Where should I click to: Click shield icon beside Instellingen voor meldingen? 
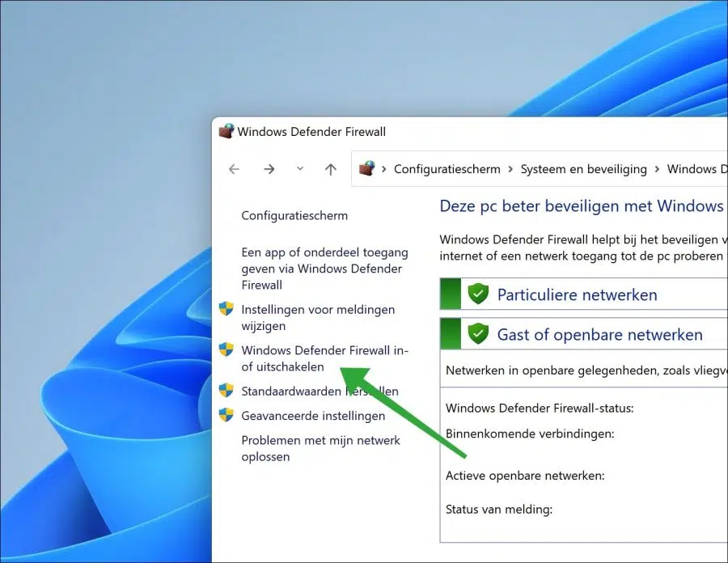[x=226, y=309]
